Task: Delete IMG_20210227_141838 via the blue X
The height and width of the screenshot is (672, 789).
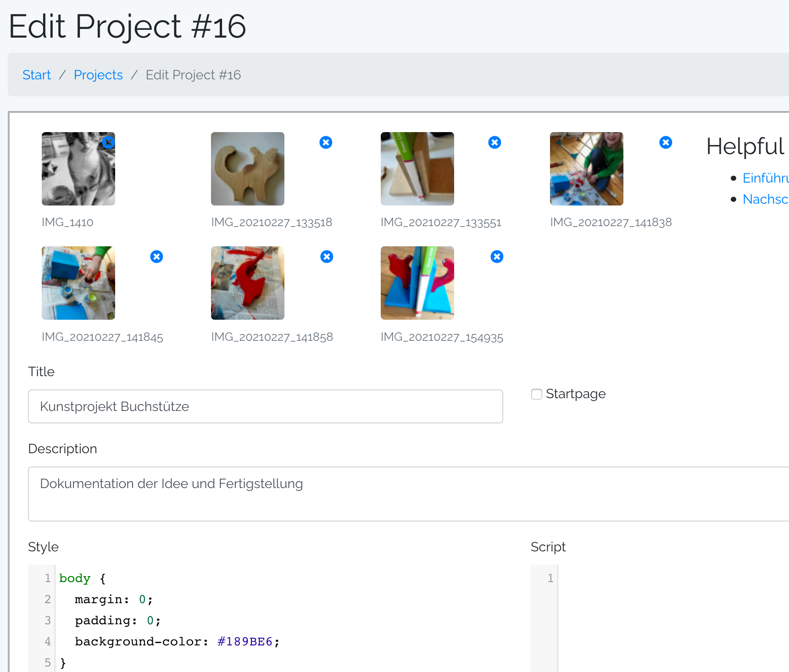Action: (x=666, y=143)
